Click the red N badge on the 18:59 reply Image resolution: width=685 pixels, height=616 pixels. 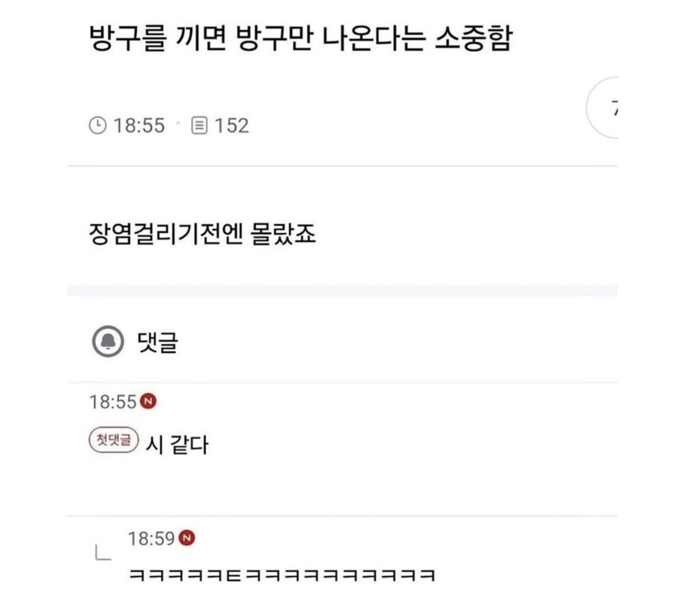click(186, 538)
